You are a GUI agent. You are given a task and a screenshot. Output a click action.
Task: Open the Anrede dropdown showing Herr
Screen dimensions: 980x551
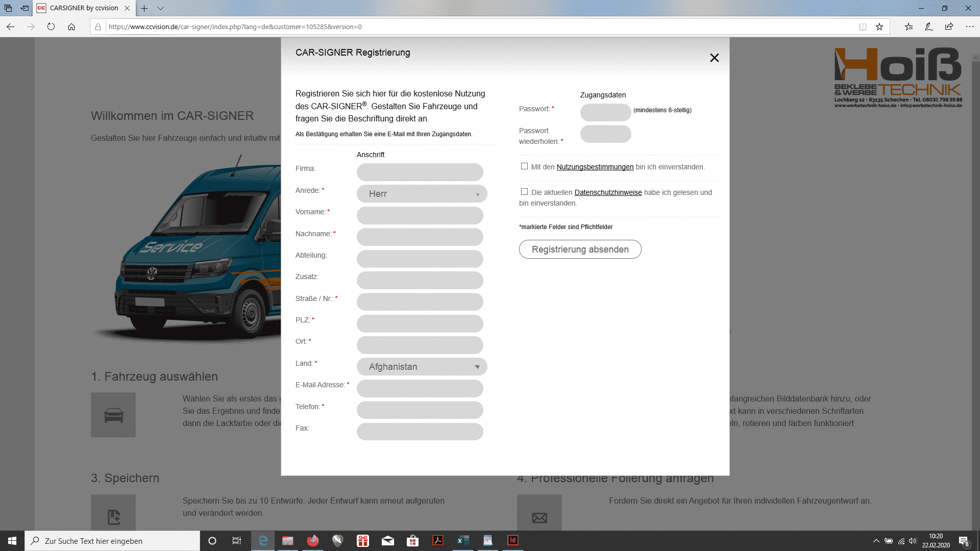[x=422, y=194]
